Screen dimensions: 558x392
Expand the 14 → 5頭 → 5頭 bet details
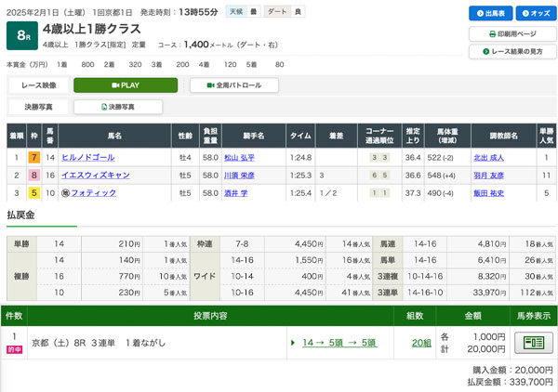(x=332, y=343)
